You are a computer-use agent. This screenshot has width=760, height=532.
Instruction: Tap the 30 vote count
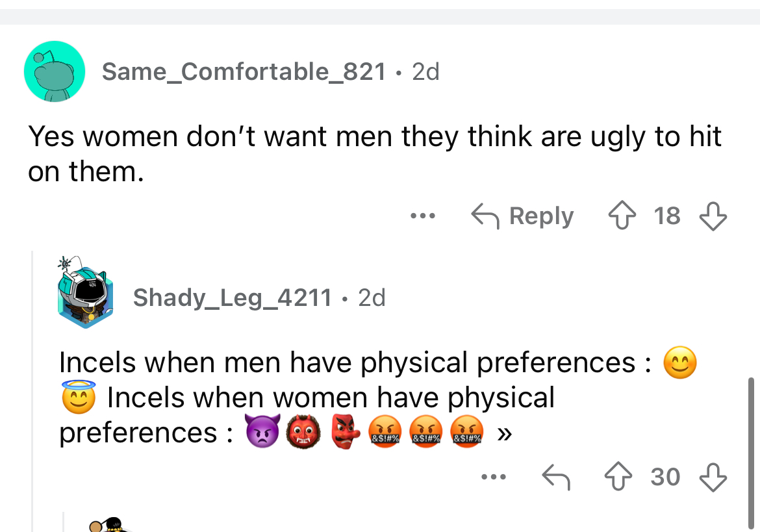(x=665, y=477)
